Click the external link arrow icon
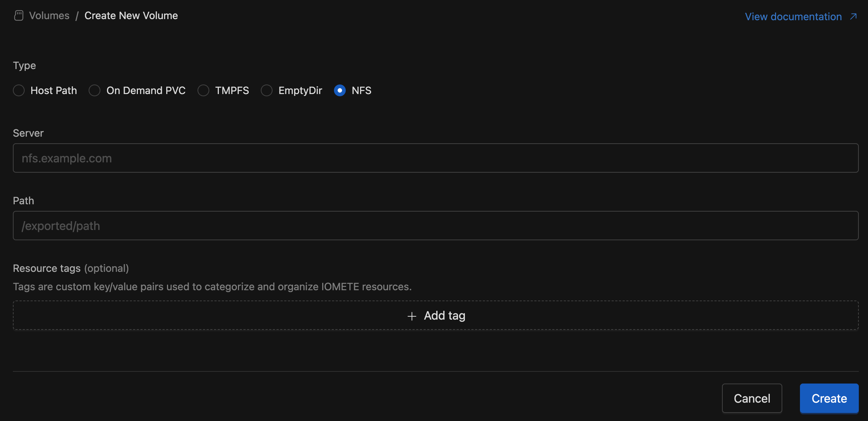 click(x=853, y=17)
